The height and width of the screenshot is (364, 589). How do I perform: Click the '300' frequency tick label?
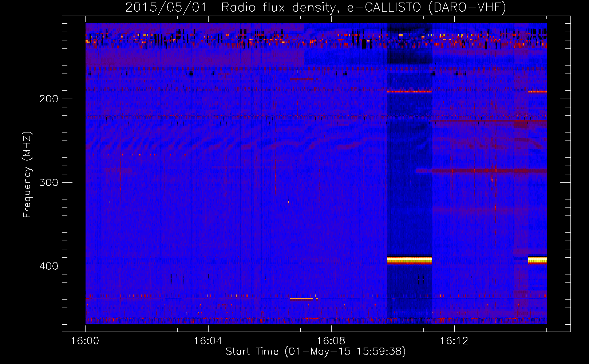coord(49,182)
